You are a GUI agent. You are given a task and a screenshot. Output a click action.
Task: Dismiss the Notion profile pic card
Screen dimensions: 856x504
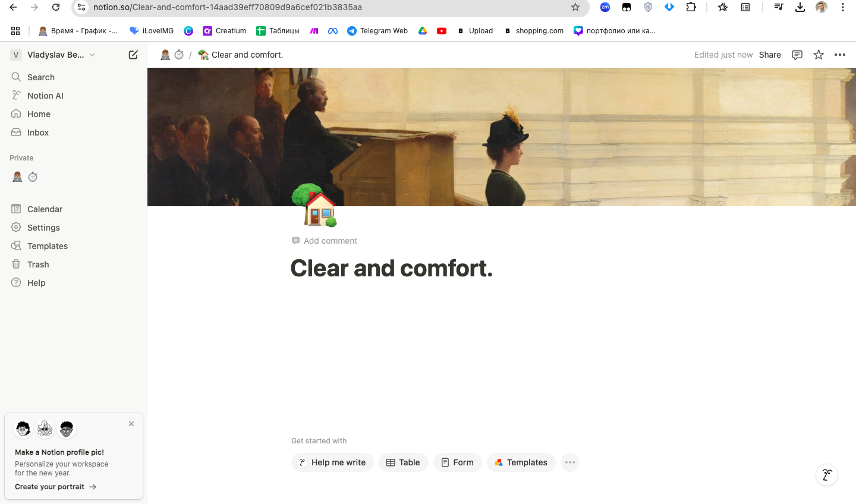[131, 424]
